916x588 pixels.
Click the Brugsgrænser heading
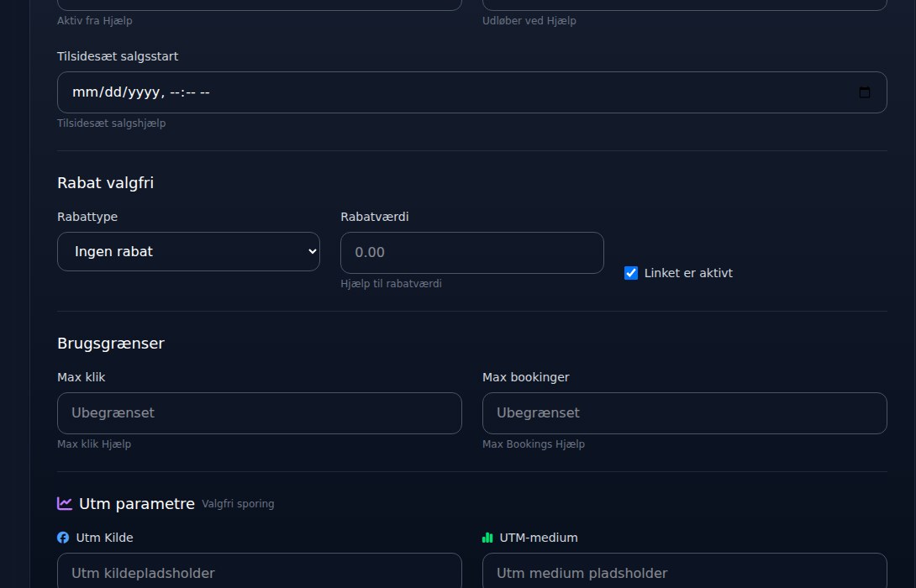click(x=111, y=344)
